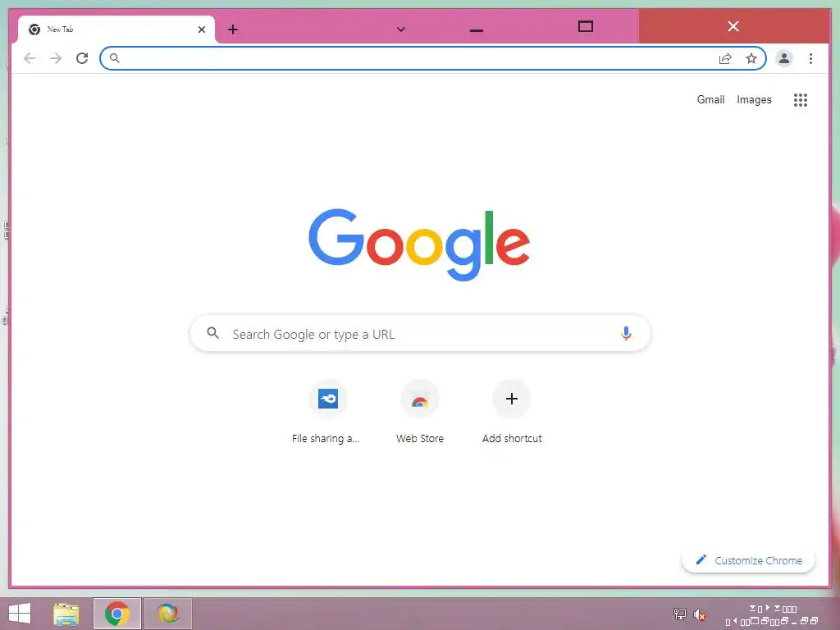
Task: Expand the tab search chevron
Action: (400, 30)
